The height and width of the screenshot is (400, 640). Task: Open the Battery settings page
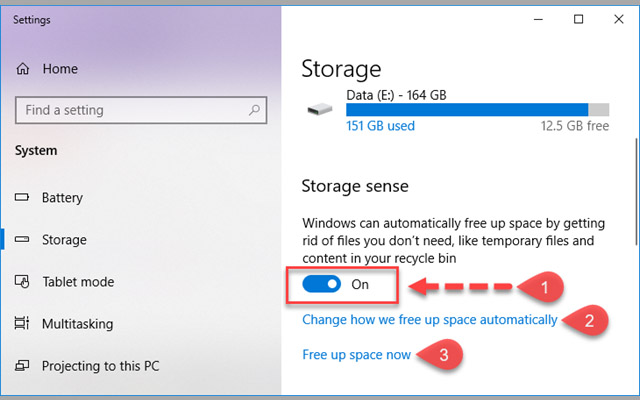[62, 198]
